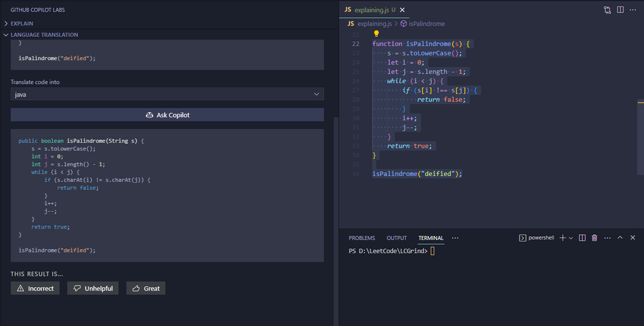Click 'public boolean isPalindrome' in translated output
Viewport: 644px width, 326px height.
pyautogui.click(x=62, y=141)
